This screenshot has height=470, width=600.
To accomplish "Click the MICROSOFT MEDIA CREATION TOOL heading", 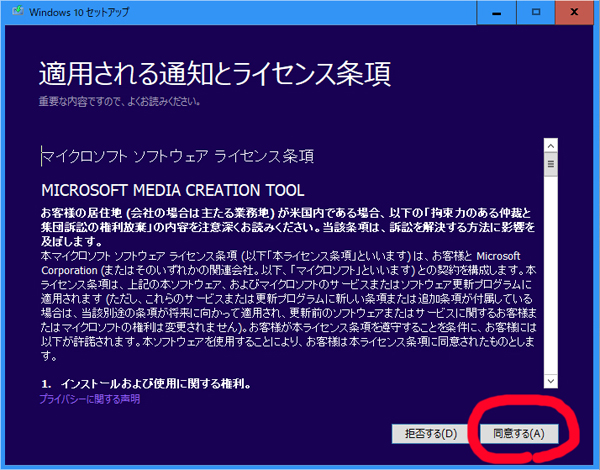I will pos(173,190).
